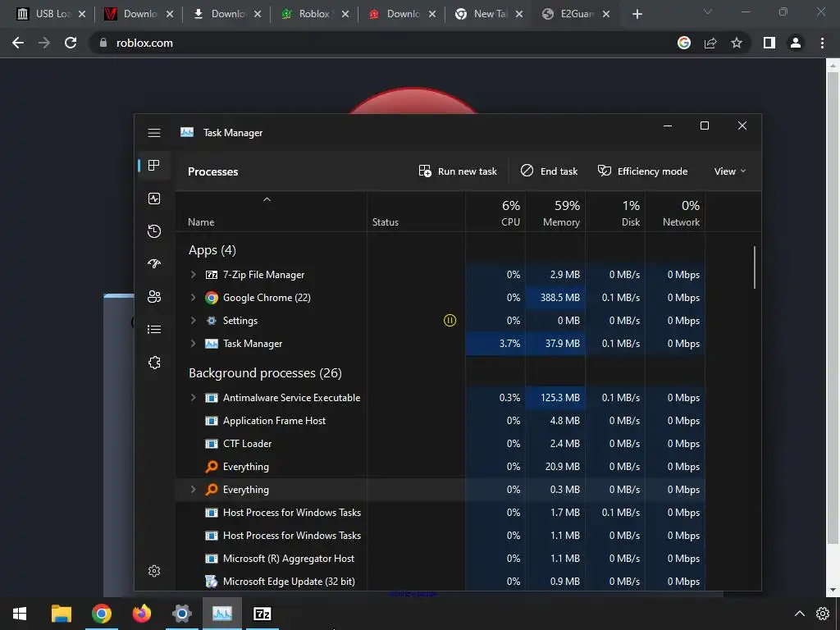This screenshot has width=840, height=630.
Task: Click the Run new task button
Action: pyautogui.click(x=458, y=171)
